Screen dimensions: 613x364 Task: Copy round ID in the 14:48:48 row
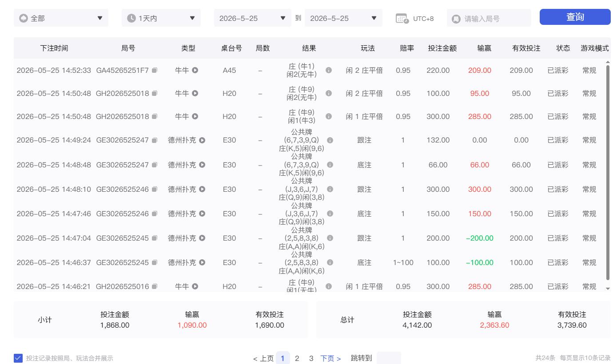(x=155, y=165)
